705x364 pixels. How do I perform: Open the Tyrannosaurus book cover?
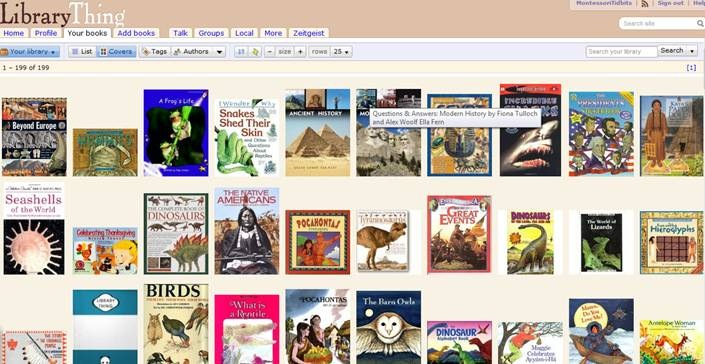pos(383,241)
